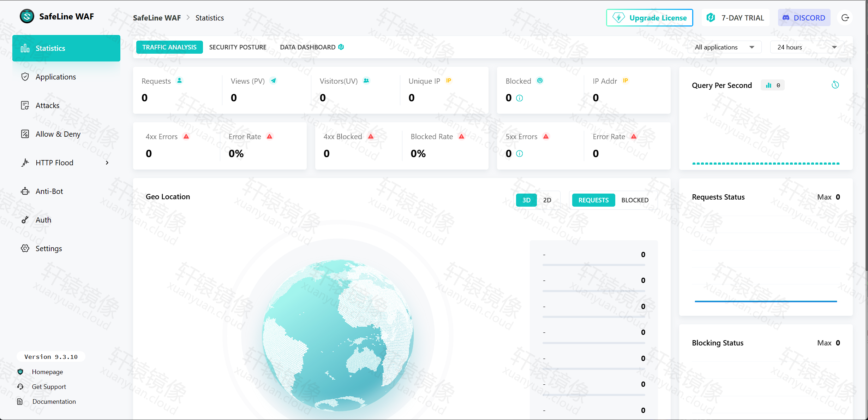Open the Get Support link
Image resolution: width=868 pixels, height=420 pixels.
click(49, 387)
